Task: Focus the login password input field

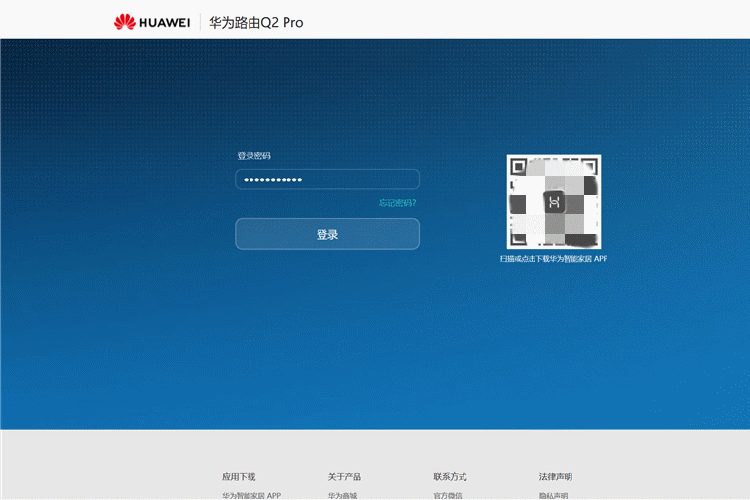Action: [x=327, y=180]
